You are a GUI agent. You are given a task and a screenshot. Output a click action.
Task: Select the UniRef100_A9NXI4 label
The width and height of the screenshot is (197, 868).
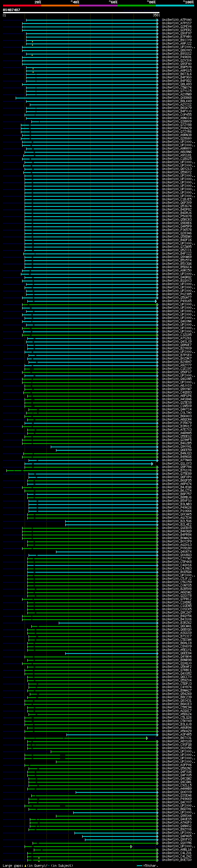pyautogui.click(x=176, y=118)
